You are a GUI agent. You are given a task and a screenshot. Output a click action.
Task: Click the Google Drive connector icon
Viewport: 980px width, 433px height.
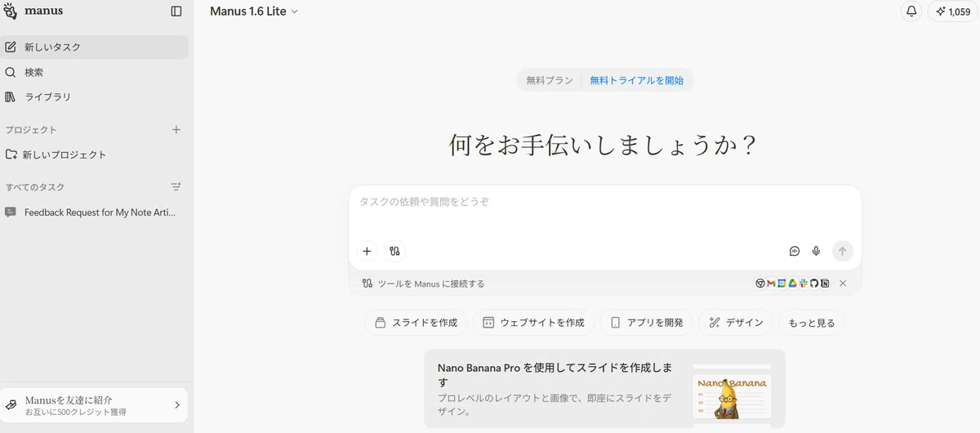tap(792, 283)
